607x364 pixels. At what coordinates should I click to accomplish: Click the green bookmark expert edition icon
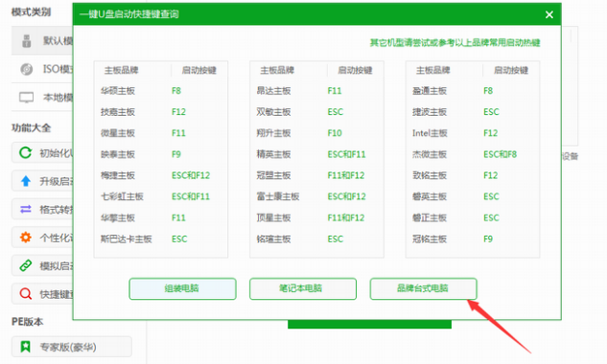tap(26, 347)
